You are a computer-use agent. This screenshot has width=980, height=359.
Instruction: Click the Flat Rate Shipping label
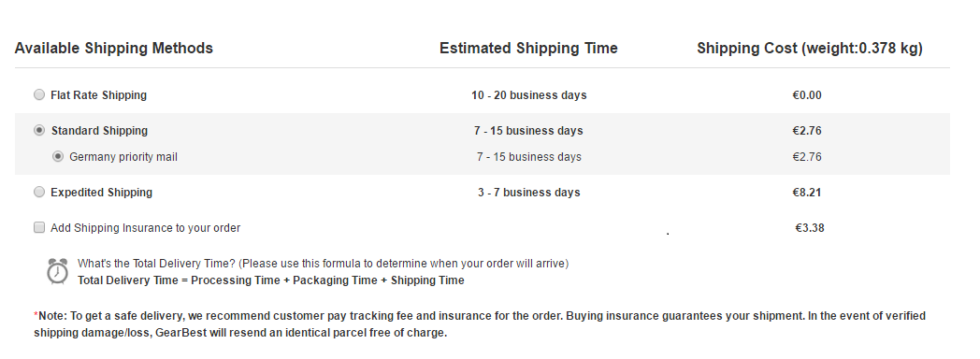(99, 95)
